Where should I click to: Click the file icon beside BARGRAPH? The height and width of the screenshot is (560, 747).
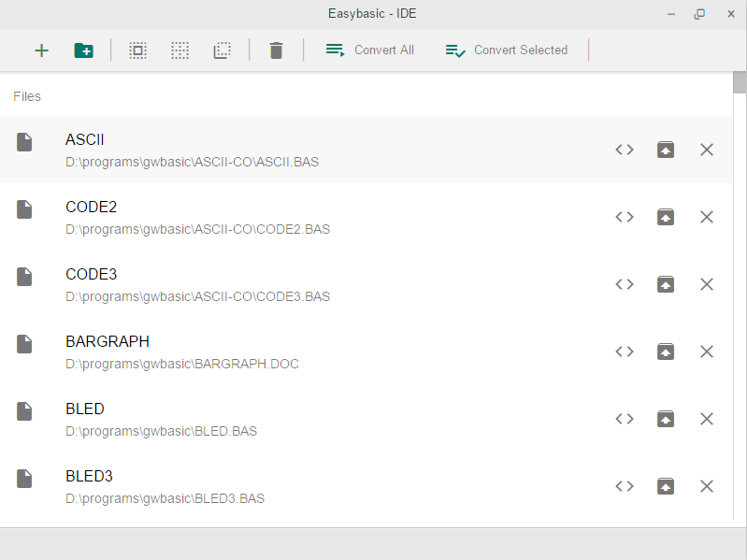coord(24,344)
